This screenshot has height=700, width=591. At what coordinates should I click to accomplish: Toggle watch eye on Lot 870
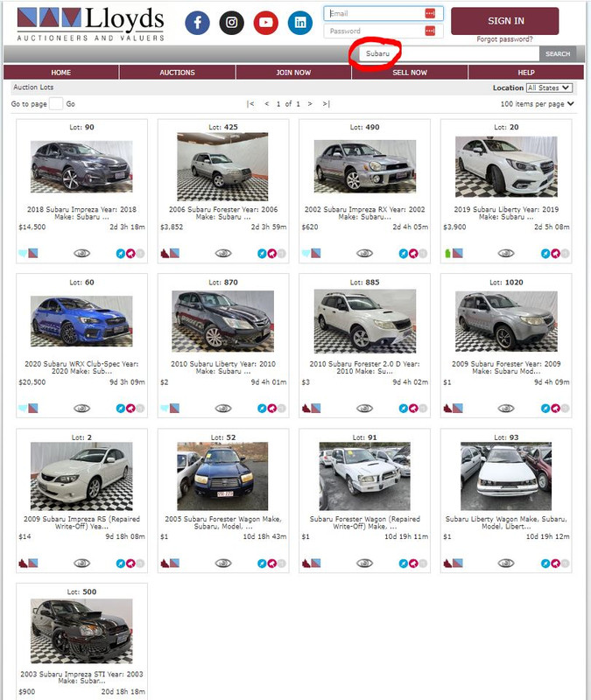pyautogui.click(x=223, y=408)
